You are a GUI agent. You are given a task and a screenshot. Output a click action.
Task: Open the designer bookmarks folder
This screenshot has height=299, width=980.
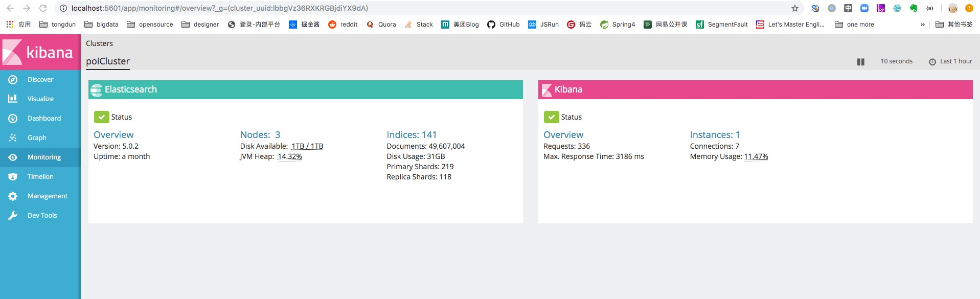tap(200, 25)
